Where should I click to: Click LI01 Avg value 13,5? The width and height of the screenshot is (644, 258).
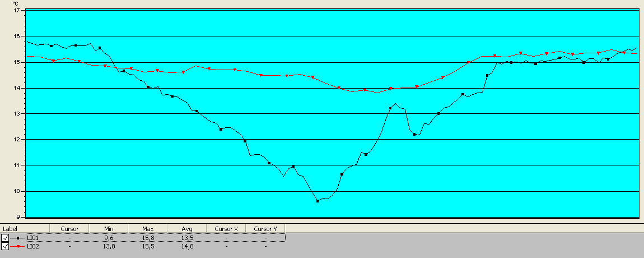click(187, 238)
